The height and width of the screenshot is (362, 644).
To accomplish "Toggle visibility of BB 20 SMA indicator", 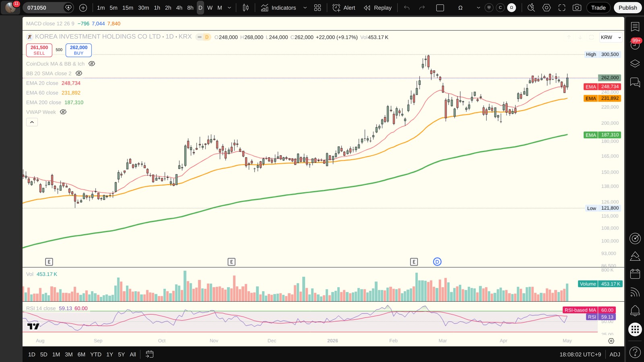I will click(79, 73).
